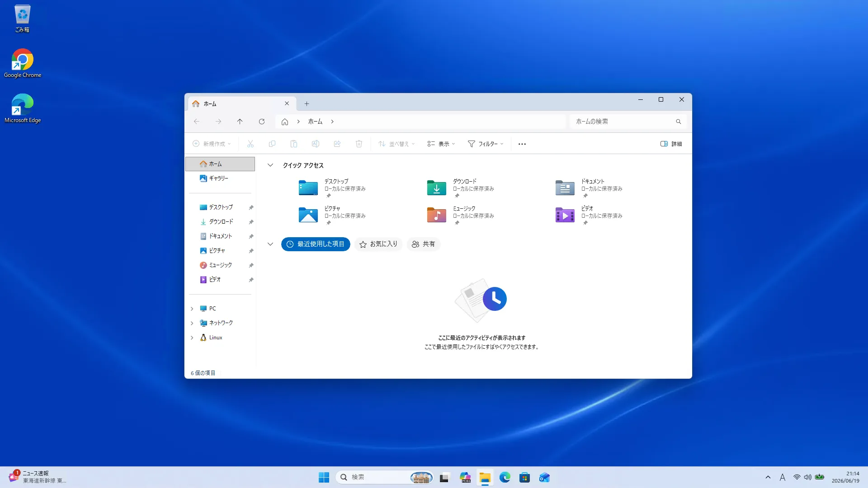The height and width of the screenshot is (488, 868).
Task: Unpin ミュージック in the sidebar
Action: (x=251, y=265)
